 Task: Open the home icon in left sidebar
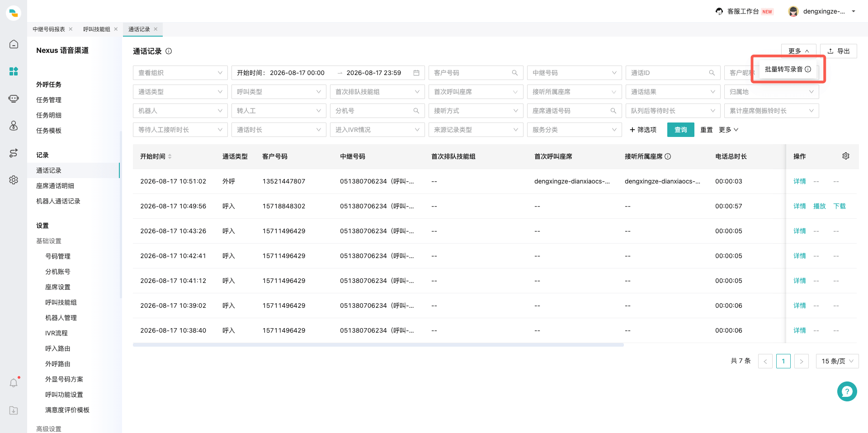(14, 44)
